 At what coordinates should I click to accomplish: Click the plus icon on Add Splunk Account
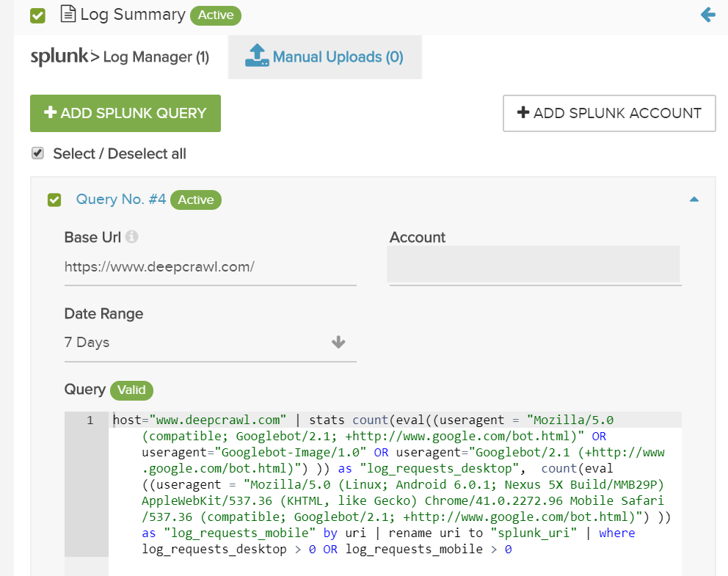(x=523, y=113)
